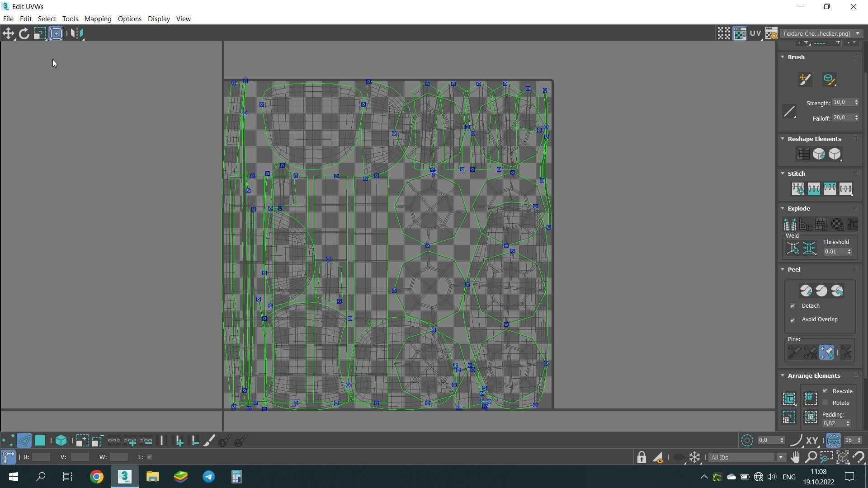Select Polygon sub-object mode

click(x=40, y=441)
